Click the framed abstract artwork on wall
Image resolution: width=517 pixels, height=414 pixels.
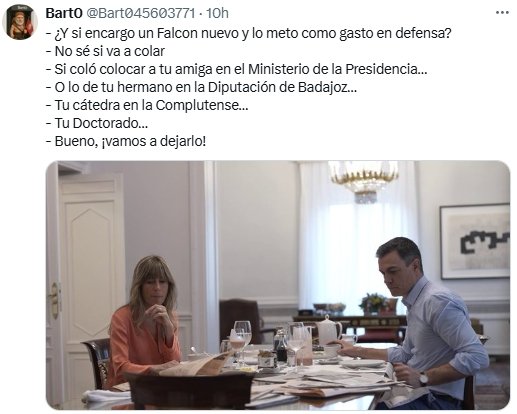[x=475, y=241]
